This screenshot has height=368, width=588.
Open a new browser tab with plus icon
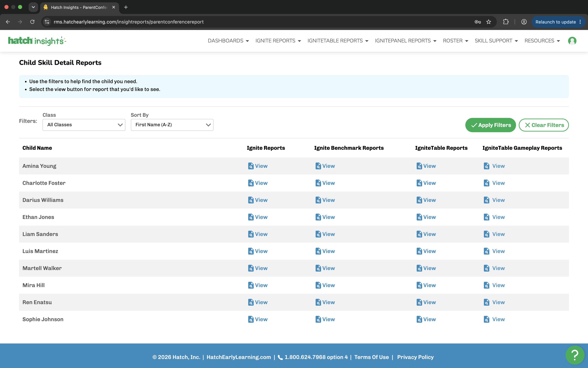(126, 7)
